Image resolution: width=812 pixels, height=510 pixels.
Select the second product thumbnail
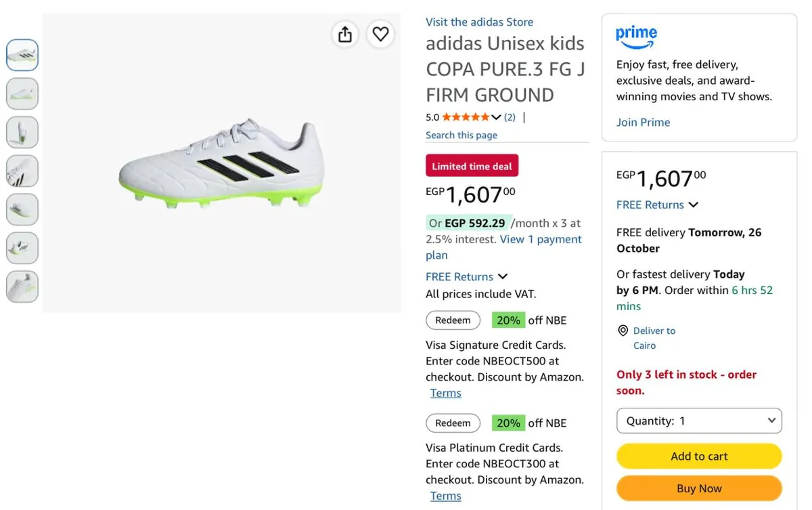click(22, 93)
